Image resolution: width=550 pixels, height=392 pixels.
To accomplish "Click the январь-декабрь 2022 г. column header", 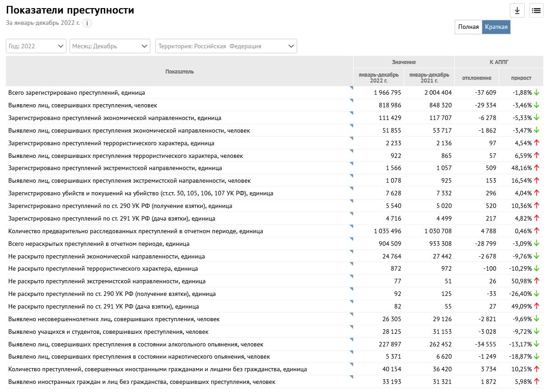I will point(378,78).
